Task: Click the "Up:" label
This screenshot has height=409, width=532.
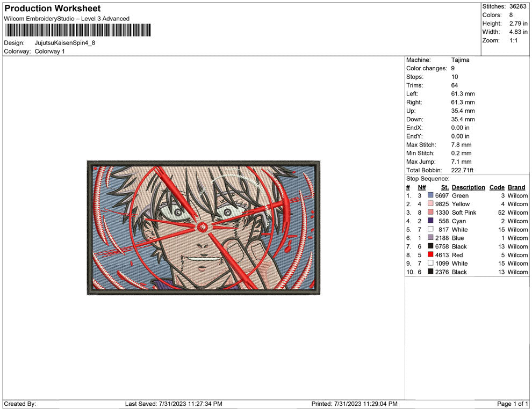Action: 411,111
